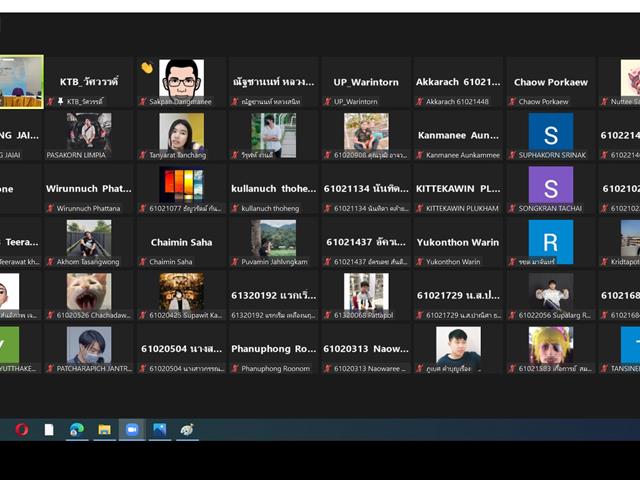Open Opera browser from the taskbar
Image resolution: width=640 pixels, height=480 pixels.
(x=22, y=429)
